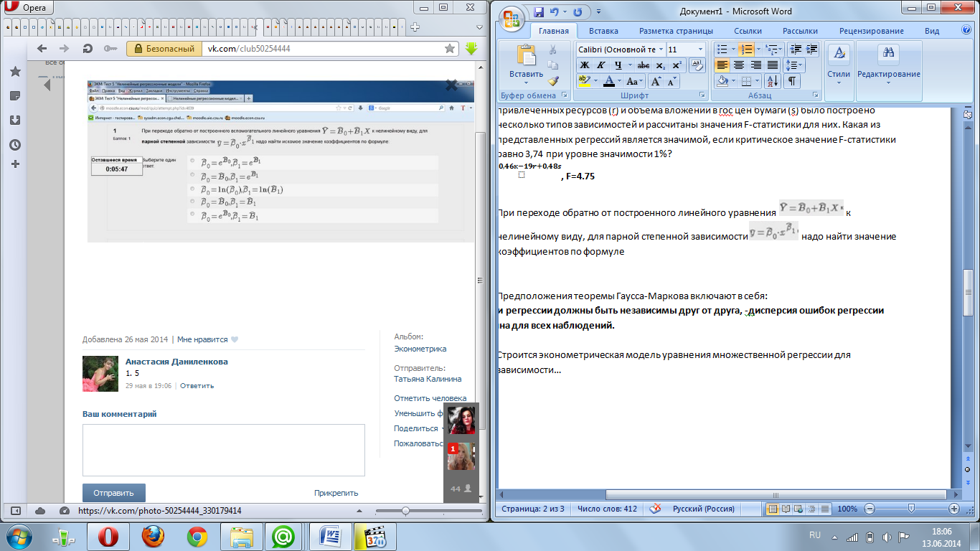Viewport: 980px width, 551px height.
Task: Toggle bold (Ж) formatting
Action: click(585, 65)
